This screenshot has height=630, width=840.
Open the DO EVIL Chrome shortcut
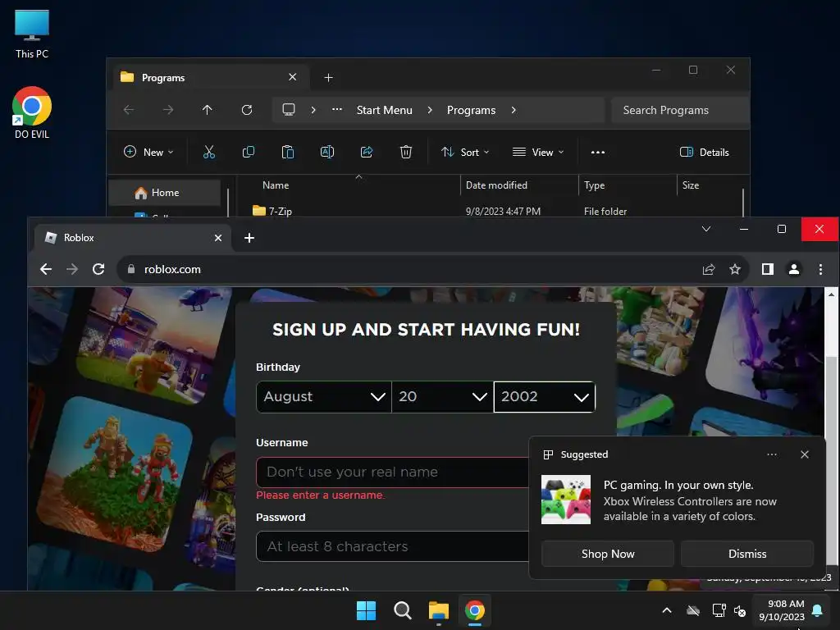32,112
